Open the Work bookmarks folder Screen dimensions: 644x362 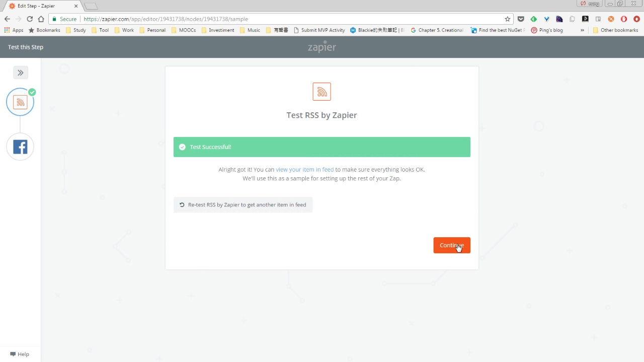pos(124,30)
